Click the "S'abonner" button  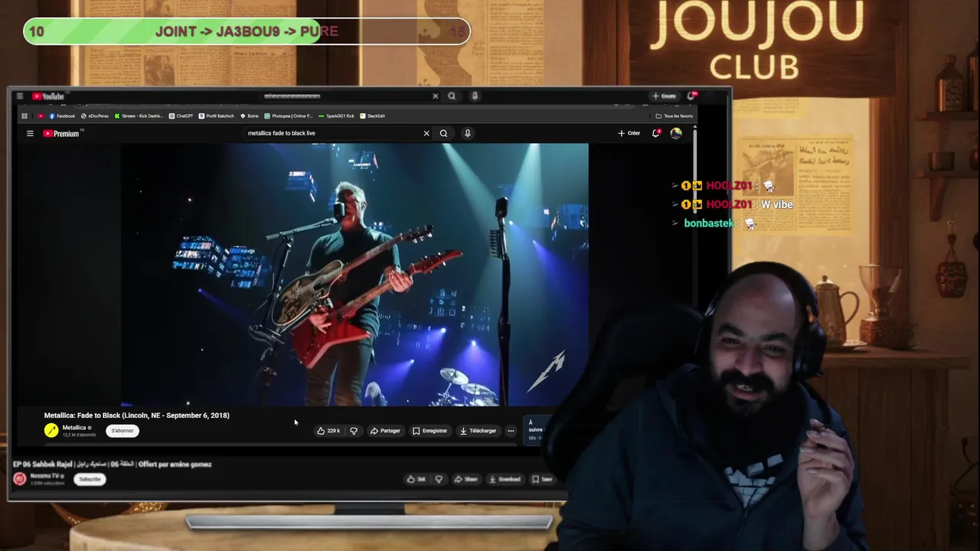tap(122, 431)
